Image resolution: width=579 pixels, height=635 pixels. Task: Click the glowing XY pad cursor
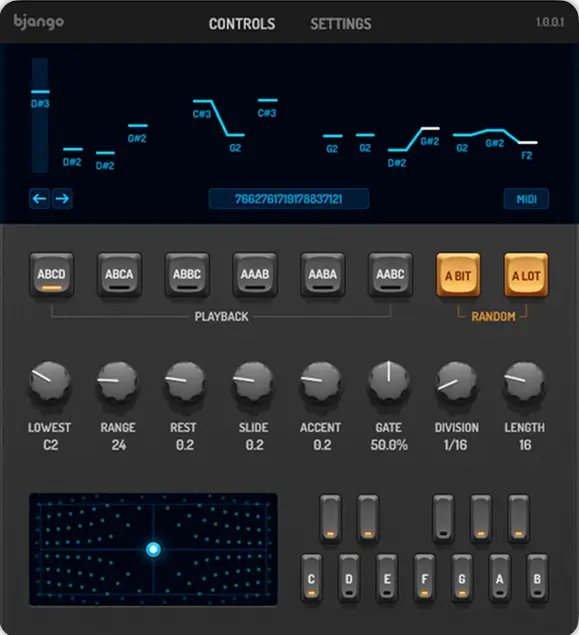[153, 549]
